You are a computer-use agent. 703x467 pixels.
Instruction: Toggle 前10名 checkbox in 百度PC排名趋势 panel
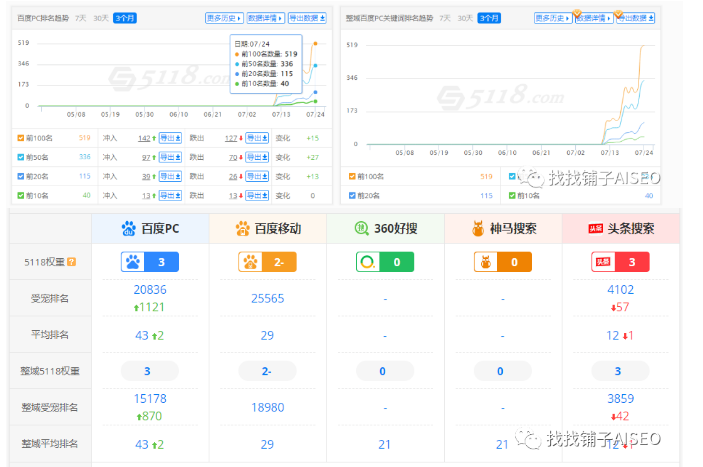click(21, 196)
